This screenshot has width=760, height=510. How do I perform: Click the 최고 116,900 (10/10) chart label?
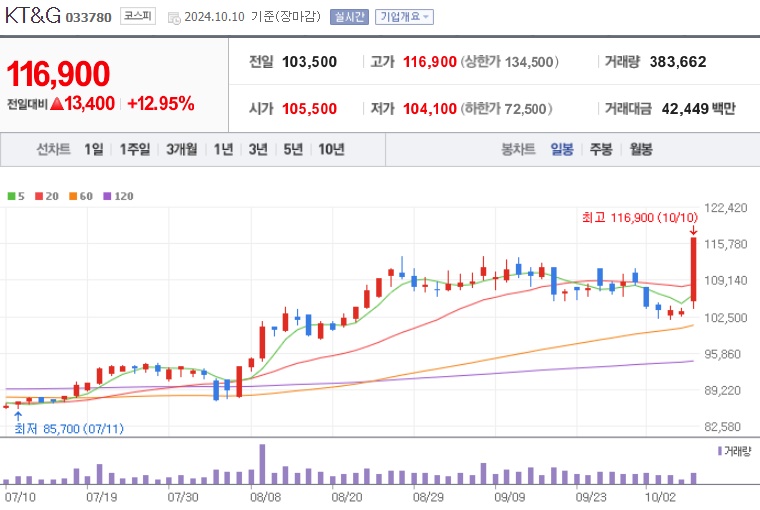coord(640,218)
